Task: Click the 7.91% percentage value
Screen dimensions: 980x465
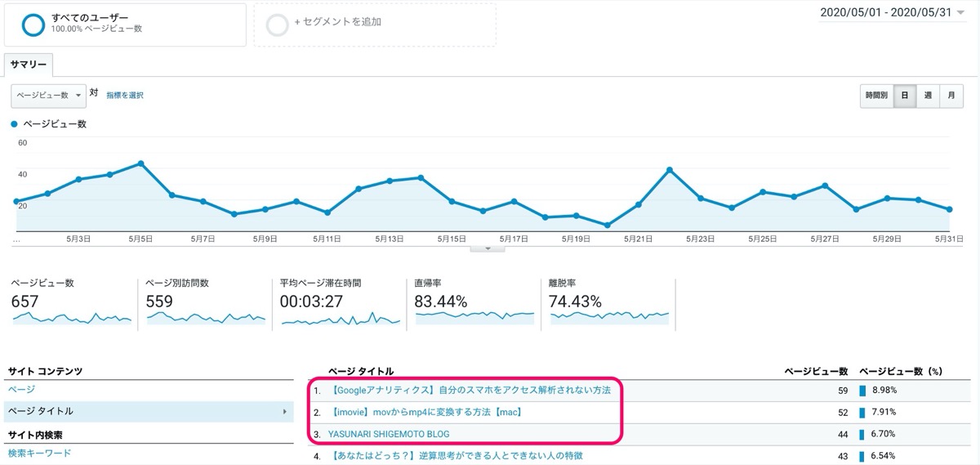Action: 885,412
